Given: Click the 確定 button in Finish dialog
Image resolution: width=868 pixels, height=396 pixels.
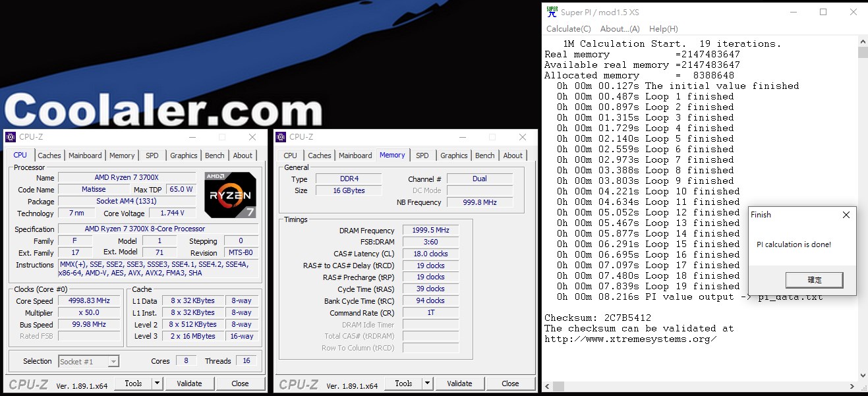Looking at the screenshot, I should tap(815, 280).
